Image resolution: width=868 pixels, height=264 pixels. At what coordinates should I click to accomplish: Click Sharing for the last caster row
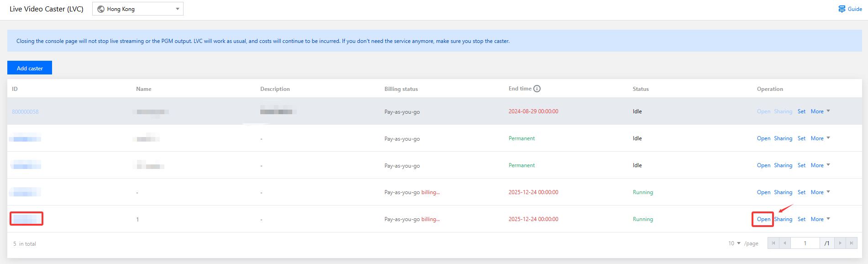click(783, 219)
